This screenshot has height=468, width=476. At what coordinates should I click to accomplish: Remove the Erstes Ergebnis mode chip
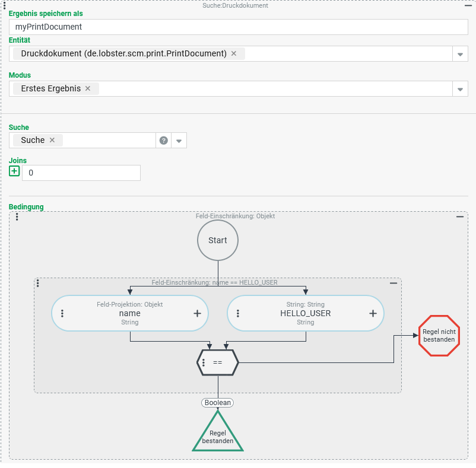[88, 88]
